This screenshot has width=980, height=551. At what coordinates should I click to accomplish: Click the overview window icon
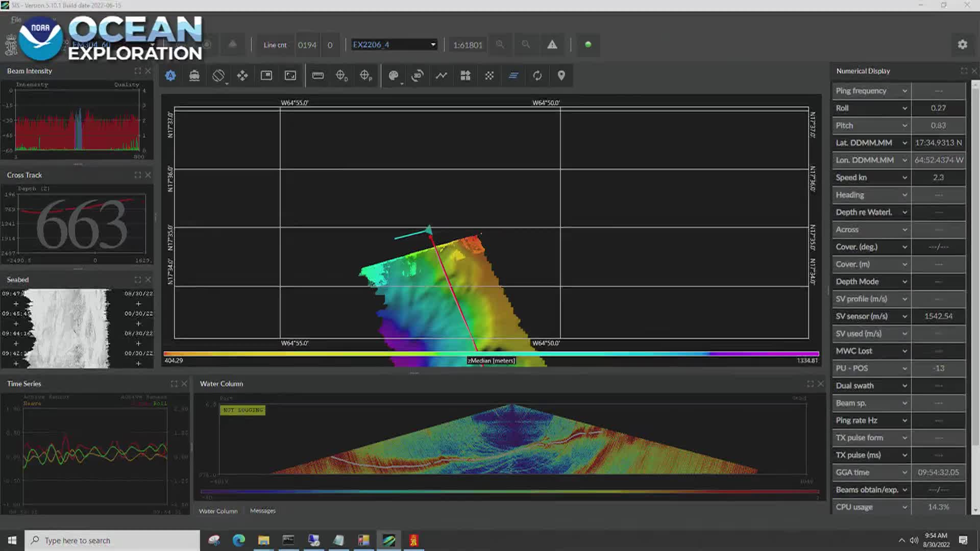click(x=266, y=76)
